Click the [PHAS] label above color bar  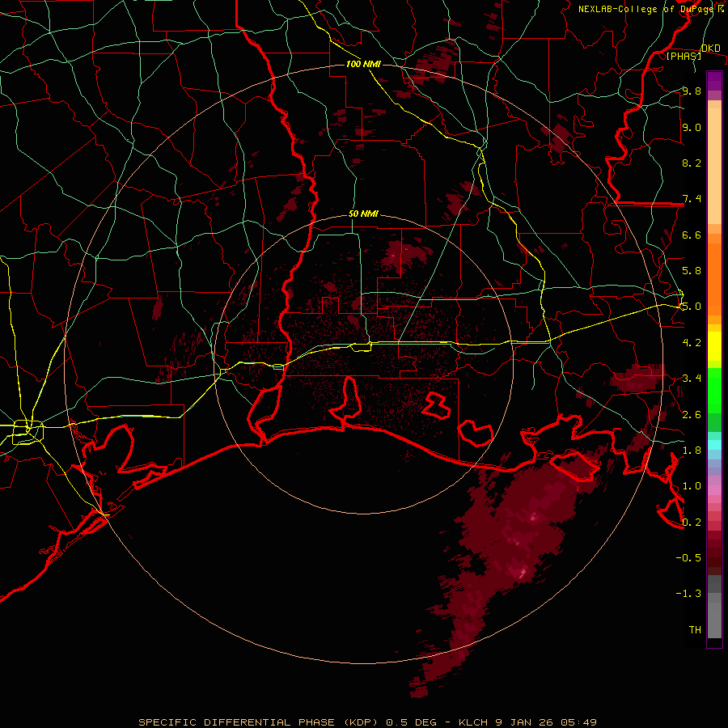(x=684, y=56)
